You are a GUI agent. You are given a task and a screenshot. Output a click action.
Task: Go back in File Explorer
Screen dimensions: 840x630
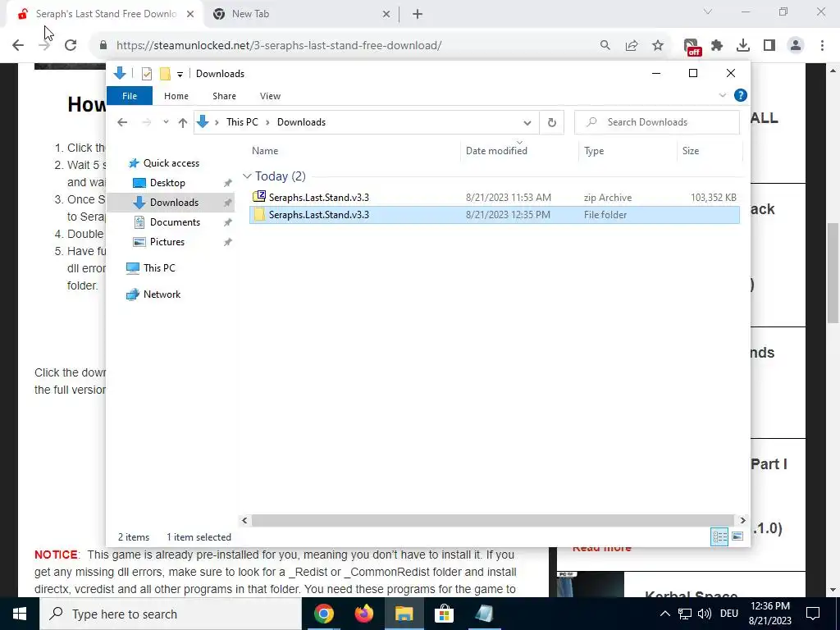tap(122, 122)
